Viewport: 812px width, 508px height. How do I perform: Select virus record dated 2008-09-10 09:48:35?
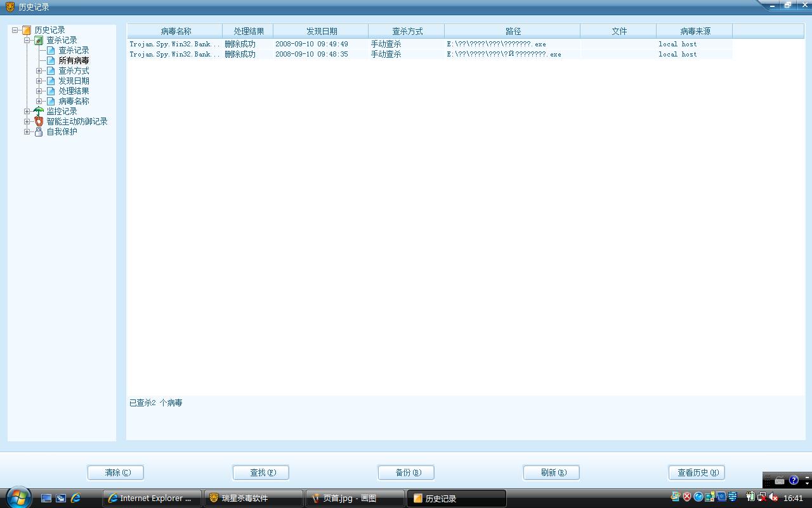(x=429, y=54)
